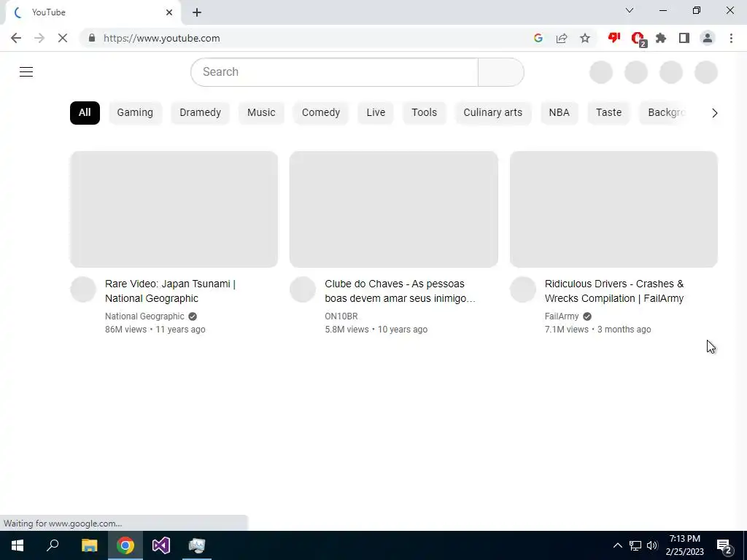
Task: Close the YouTube tab
Action: (169, 12)
